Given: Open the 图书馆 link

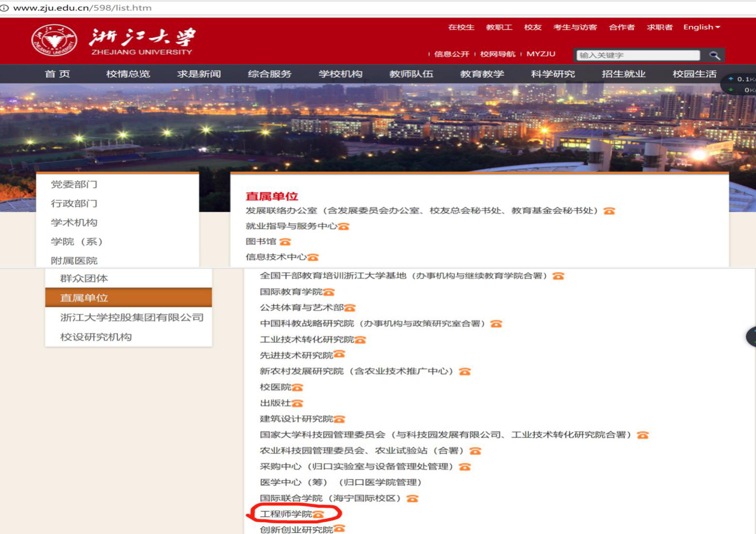Looking at the screenshot, I should coord(261,241).
